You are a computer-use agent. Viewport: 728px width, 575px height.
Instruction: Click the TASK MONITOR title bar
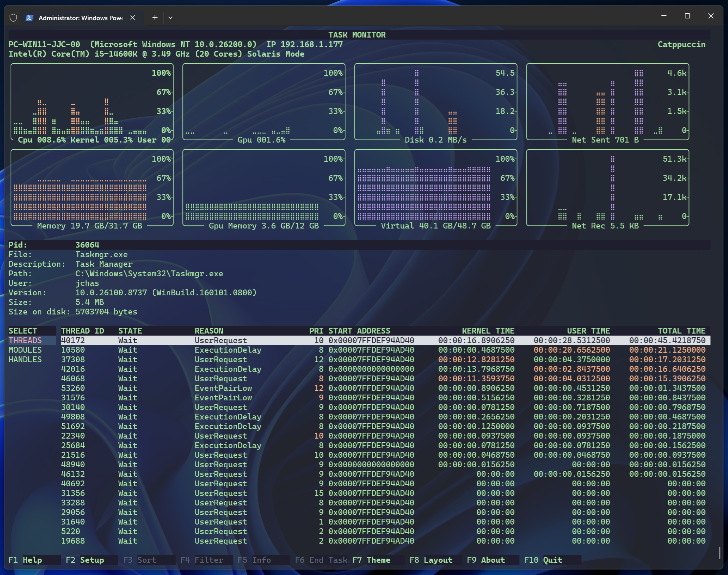[359, 35]
